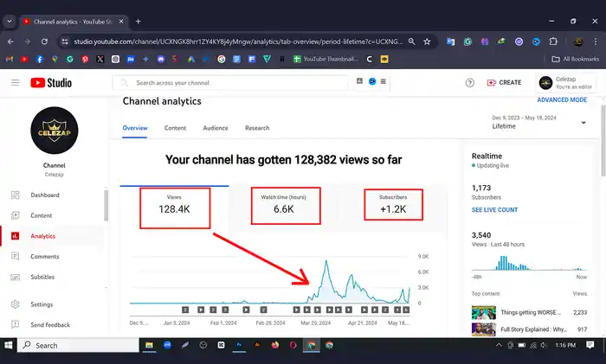The height and width of the screenshot is (364, 606).
Task: Open the Grammarly extension in toolbar
Action: [467, 42]
